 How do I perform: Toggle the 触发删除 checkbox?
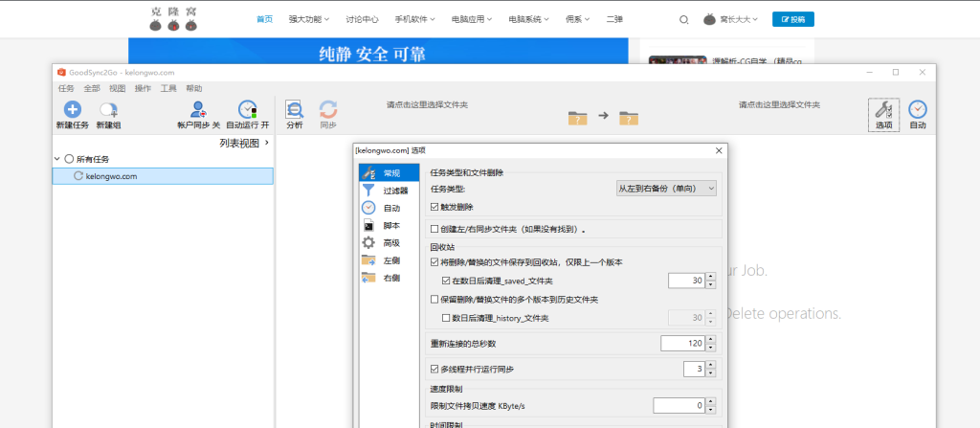click(x=435, y=207)
